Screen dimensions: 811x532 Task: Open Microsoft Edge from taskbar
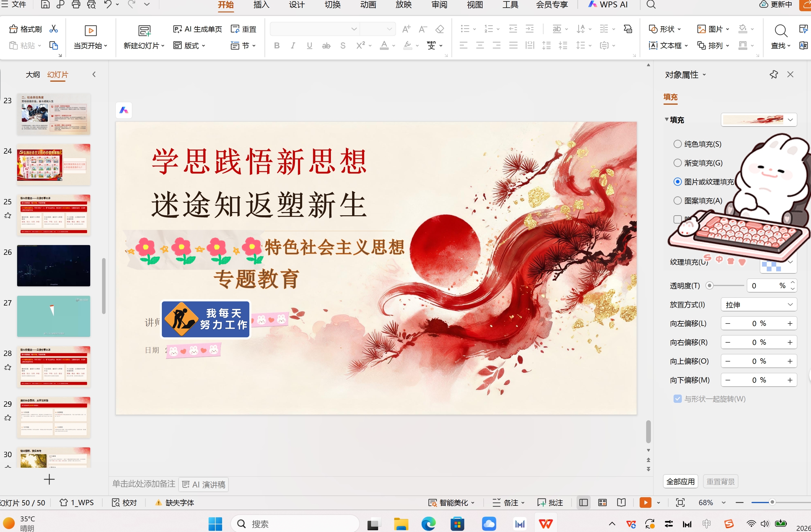[428, 524]
